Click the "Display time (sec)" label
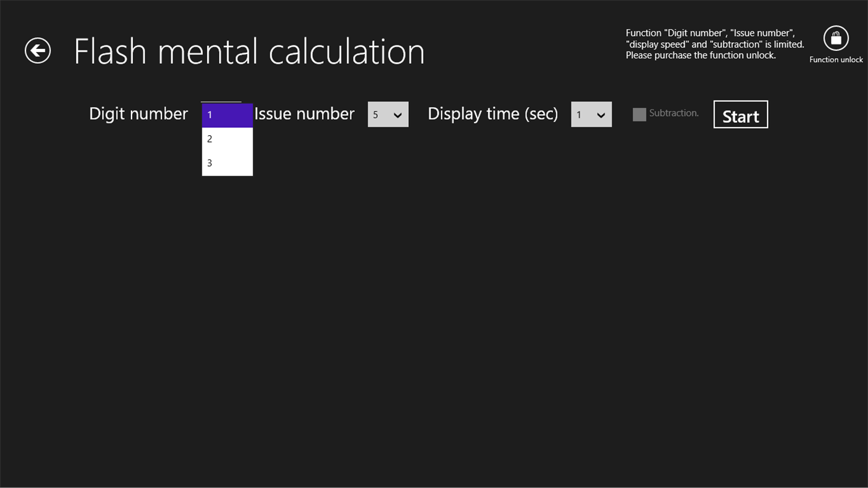The image size is (868, 488). (x=493, y=113)
